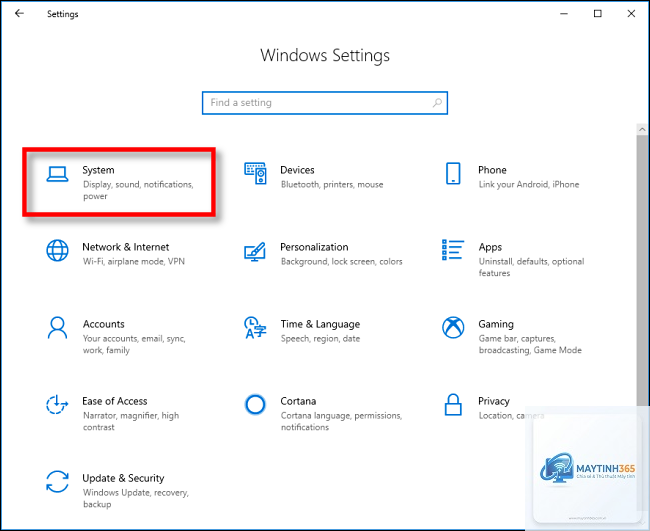This screenshot has height=531, width=650.
Task: Click 'Background, lock screen, colors' description
Action: pos(342,262)
